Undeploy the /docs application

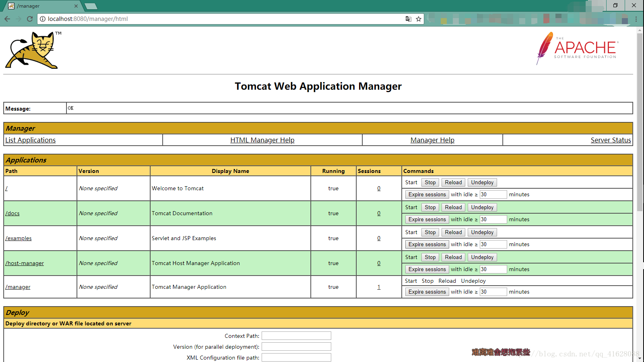tap(482, 208)
